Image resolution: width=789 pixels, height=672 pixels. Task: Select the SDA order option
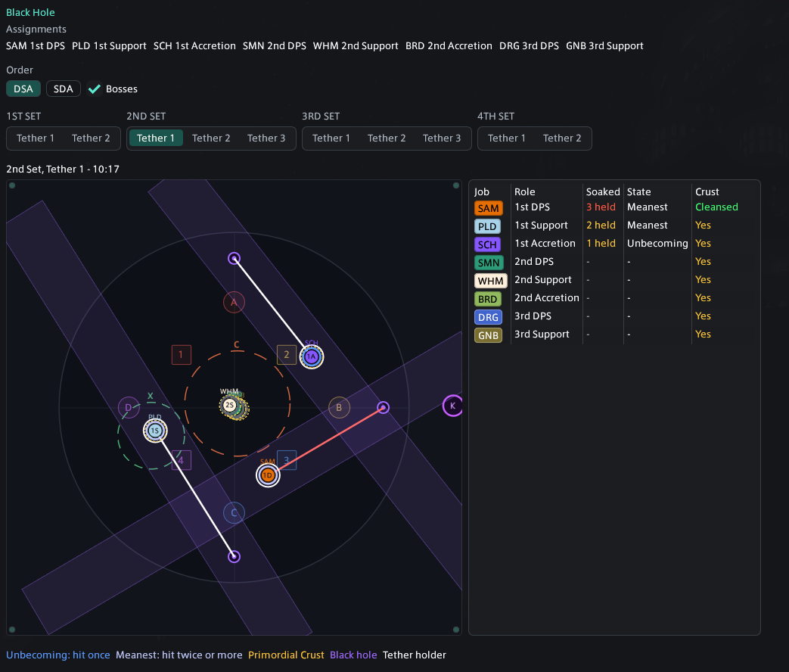[x=63, y=89]
